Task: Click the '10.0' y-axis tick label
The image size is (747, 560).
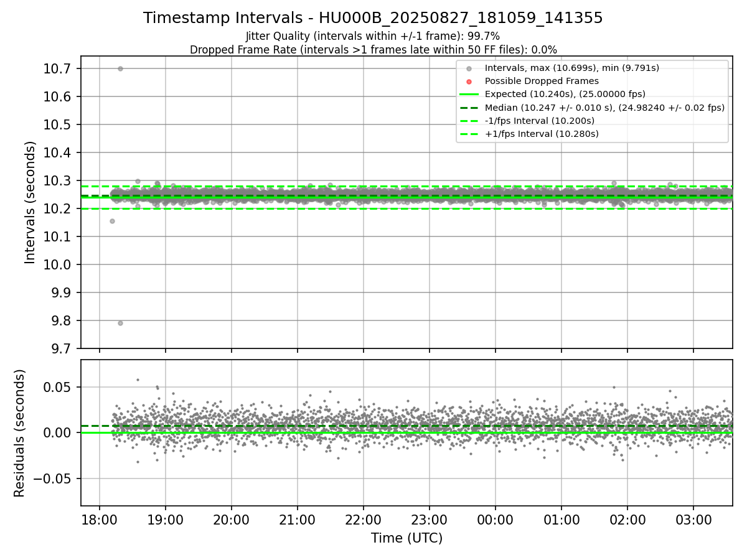Action: (59, 264)
